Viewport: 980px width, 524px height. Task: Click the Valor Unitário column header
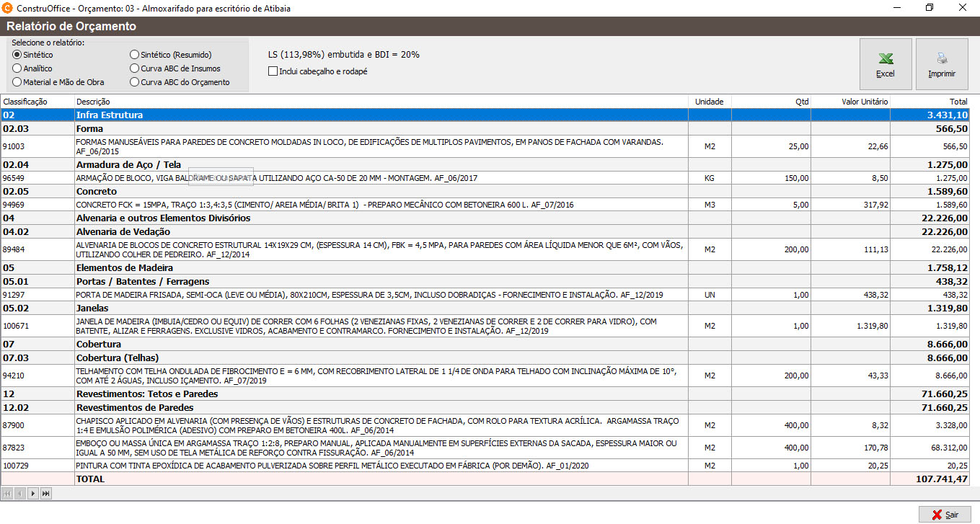[x=850, y=102]
